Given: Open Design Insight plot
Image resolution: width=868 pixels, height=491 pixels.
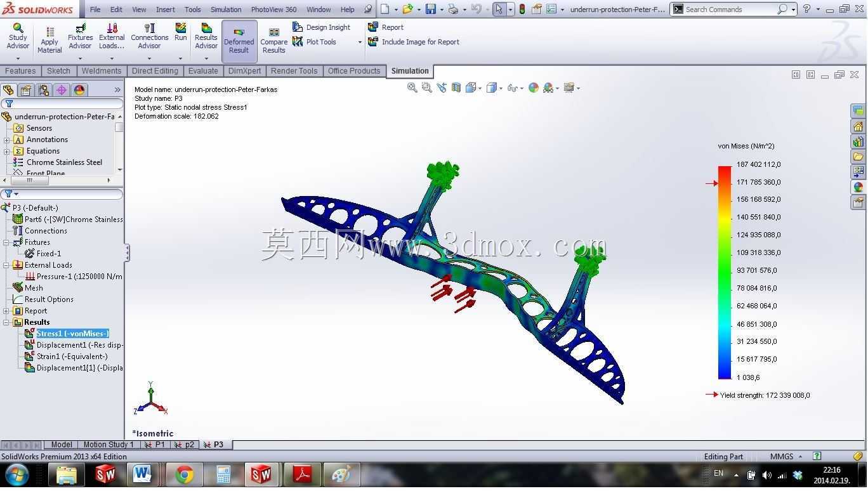Looking at the screenshot, I should pyautogui.click(x=322, y=27).
